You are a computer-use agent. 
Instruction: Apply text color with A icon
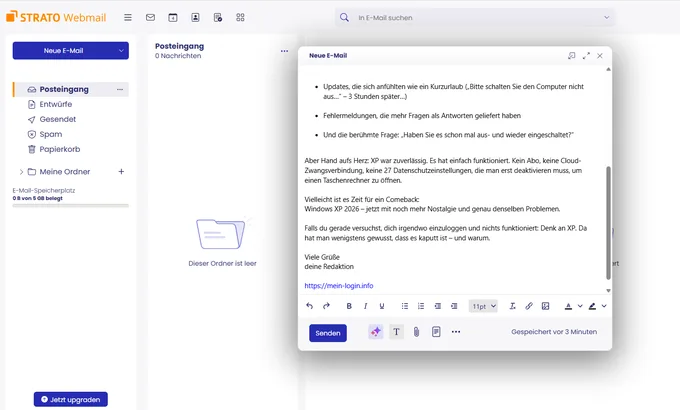click(568, 306)
